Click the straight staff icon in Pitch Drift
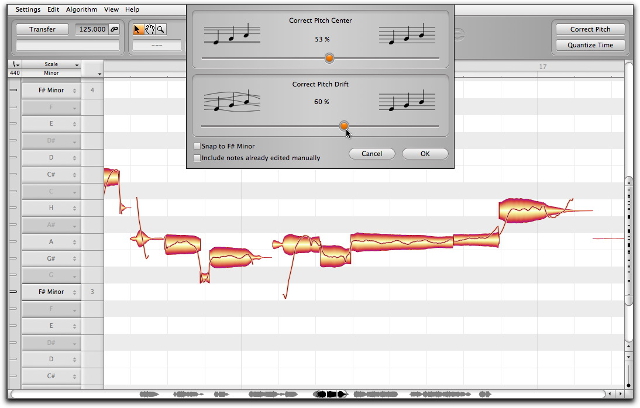 tap(407, 100)
